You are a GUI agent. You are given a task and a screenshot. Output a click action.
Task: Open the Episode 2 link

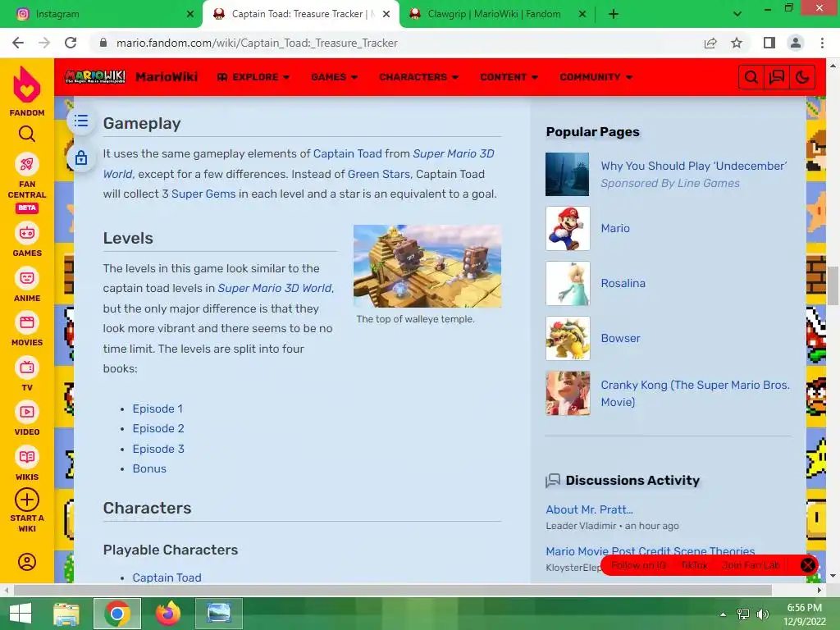[x=158, y=428]
